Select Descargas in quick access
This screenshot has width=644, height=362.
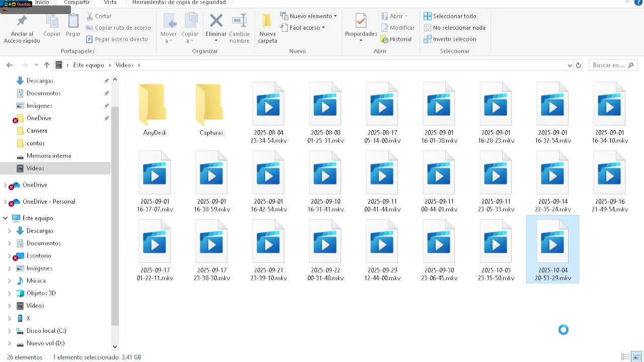point(39,80)
